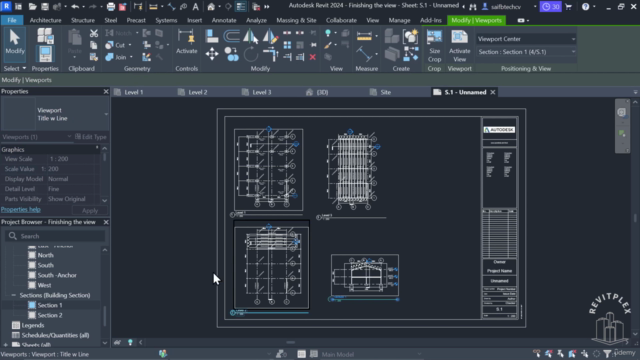Open the Join geometry dropdown arrow
Screen dimensions: 640x360
(131, 57)
